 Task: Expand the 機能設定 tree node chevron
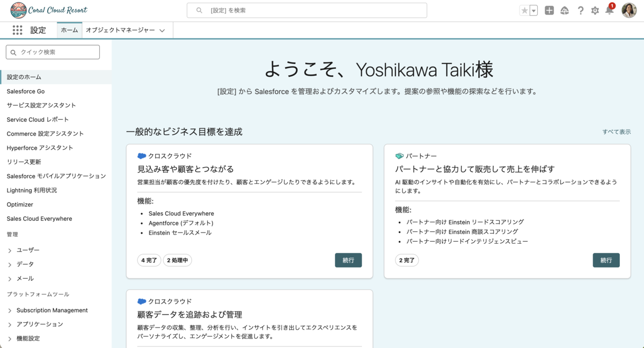pos(10,339)
